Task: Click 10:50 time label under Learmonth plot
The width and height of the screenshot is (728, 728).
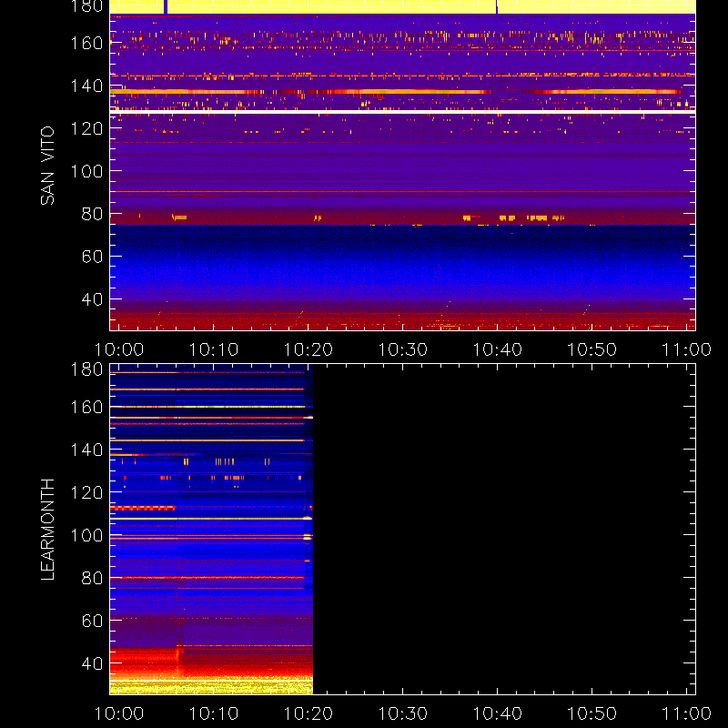Action: [592, 713]
